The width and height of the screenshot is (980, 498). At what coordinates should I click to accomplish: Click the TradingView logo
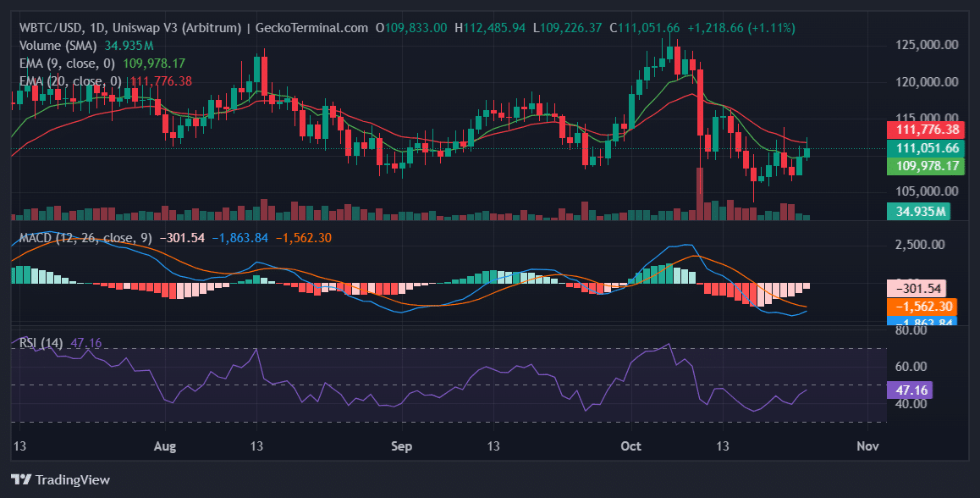pyautogui.click(x=60, y=479)
